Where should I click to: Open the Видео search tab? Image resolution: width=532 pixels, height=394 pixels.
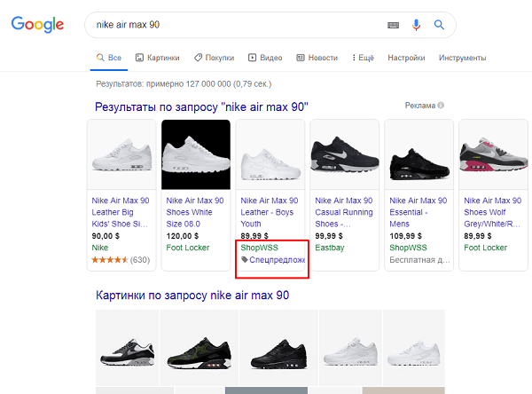click(265, 58)
